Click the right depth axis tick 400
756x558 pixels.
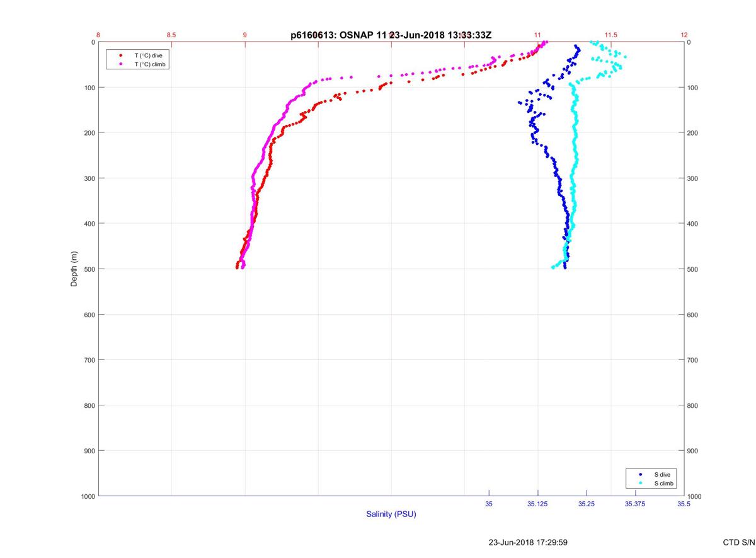pos(693,224)
